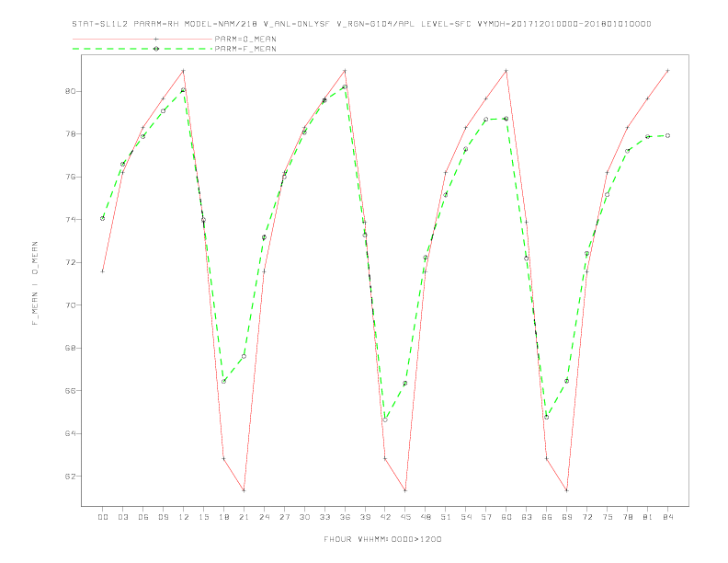Screen dimensions: 728x563
Task: Click x-axis forecast hour label 66
Action: (x=547, y=517)
